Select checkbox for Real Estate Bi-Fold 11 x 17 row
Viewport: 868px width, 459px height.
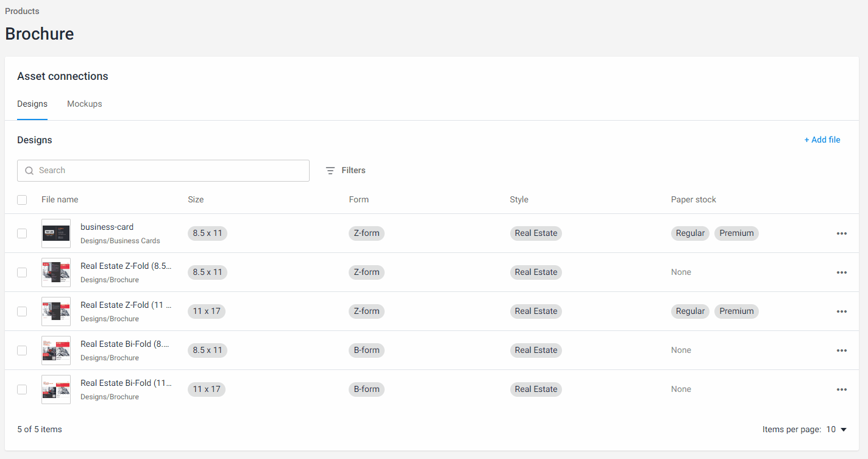pos(22,390)
